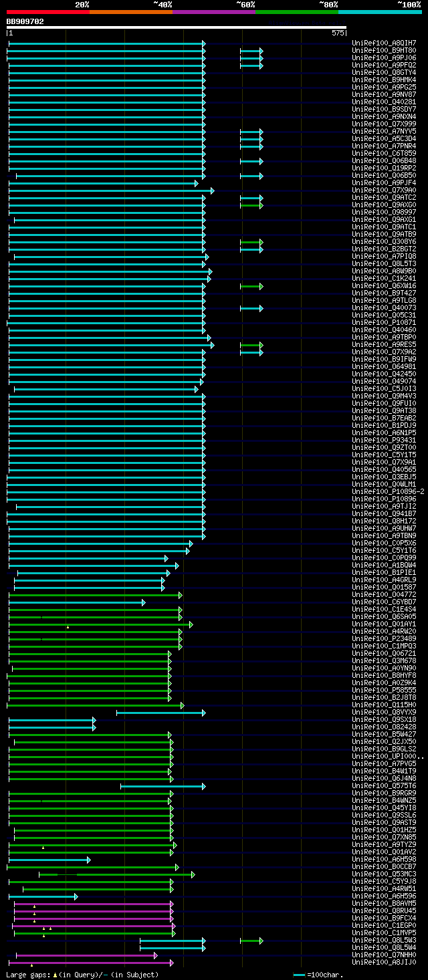
Task: Select the UniRef100_C6YBD7 hit label
Action: (x=384, y=602)
